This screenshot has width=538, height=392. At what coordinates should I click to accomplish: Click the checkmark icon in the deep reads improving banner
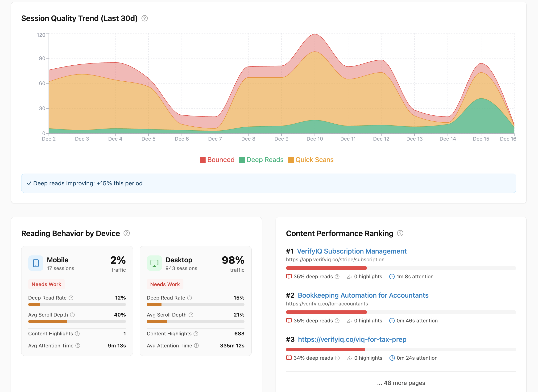coord(29,183)
